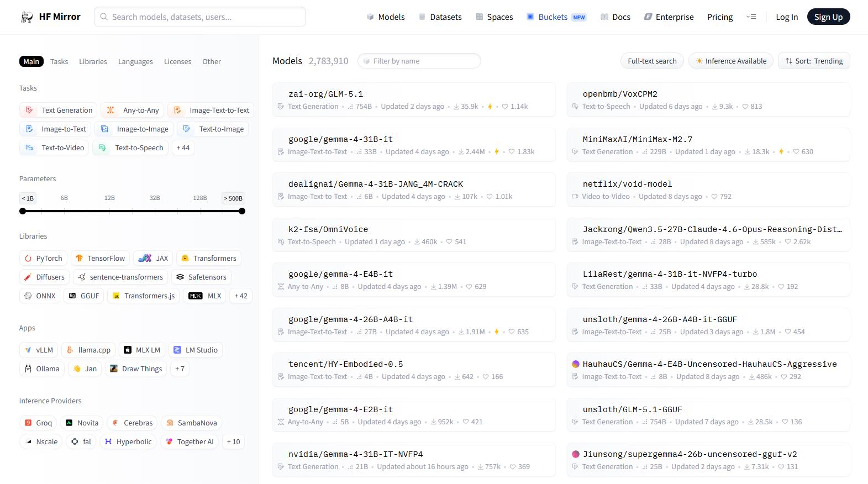868x484 pixels.
Task: Select the LM Studio app icon
Action: coord(177,350)
